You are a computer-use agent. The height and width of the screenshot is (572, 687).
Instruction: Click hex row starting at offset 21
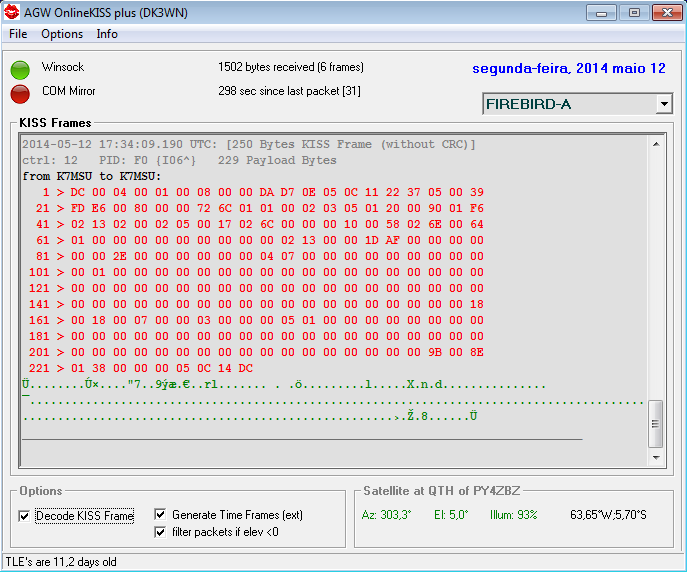point(259,208)
